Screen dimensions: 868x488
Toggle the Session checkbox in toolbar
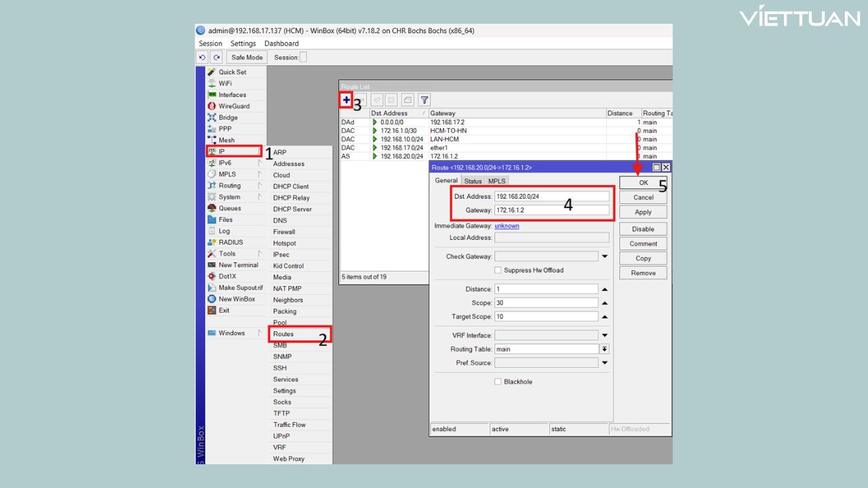click(x=303, y=58)
